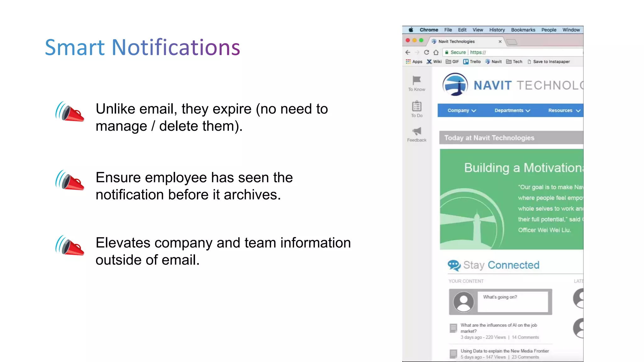Type in the What's going on field
Viewport: 644px width, 362px height.
coord(513,302)
